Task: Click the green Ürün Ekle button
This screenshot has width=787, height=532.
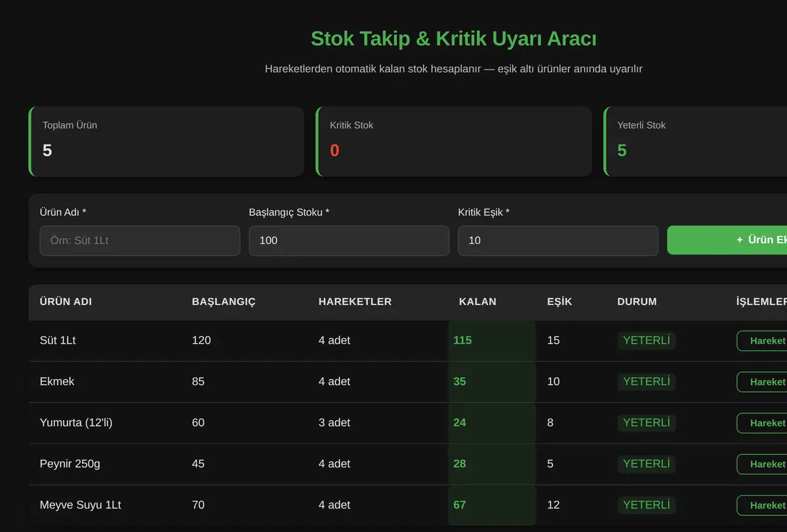Action: pyautogui.click(x=727, y=240)
